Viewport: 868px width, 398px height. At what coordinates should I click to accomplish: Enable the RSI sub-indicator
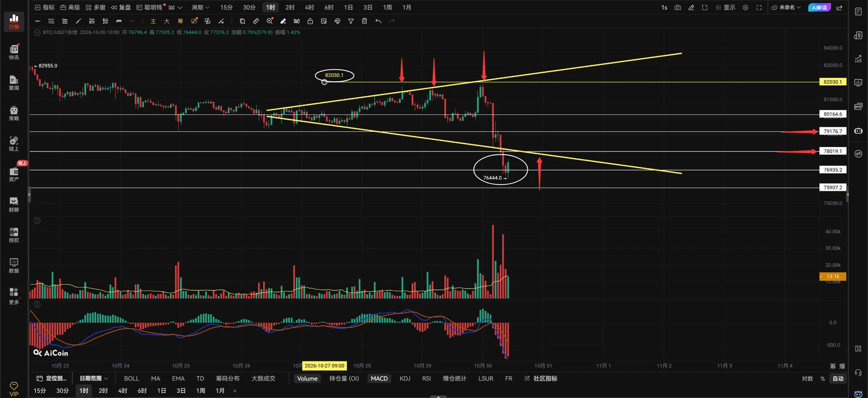point(426,378)
